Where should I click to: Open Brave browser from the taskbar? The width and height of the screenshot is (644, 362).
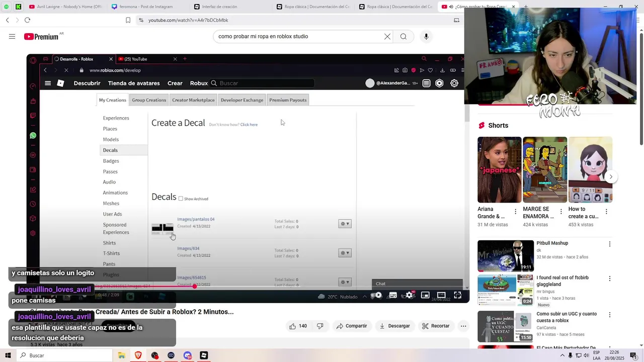(138, 355)
